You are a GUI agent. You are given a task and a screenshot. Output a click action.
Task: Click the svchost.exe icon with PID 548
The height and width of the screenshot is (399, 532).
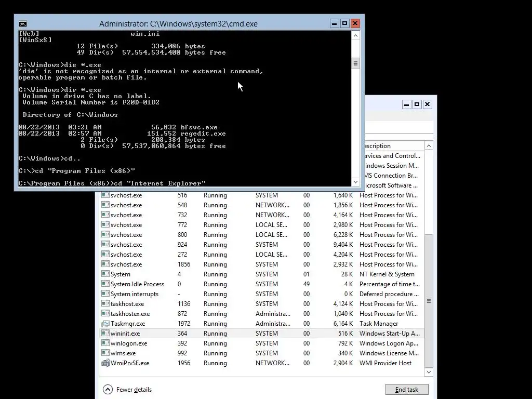[105, 205]
